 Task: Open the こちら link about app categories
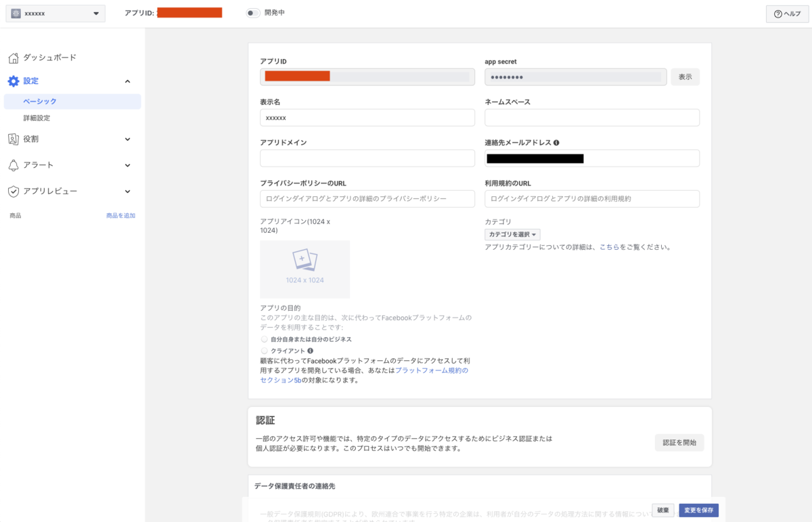coord(610,247)
